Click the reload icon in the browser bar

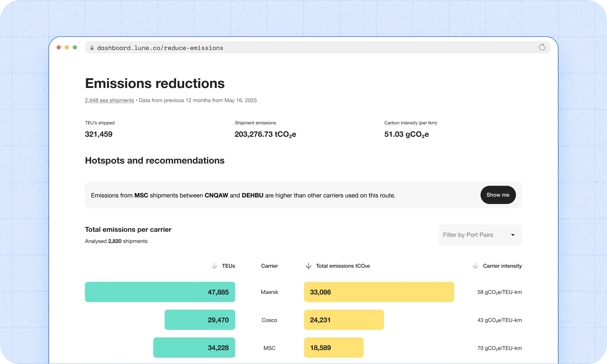tap(542, 47)
